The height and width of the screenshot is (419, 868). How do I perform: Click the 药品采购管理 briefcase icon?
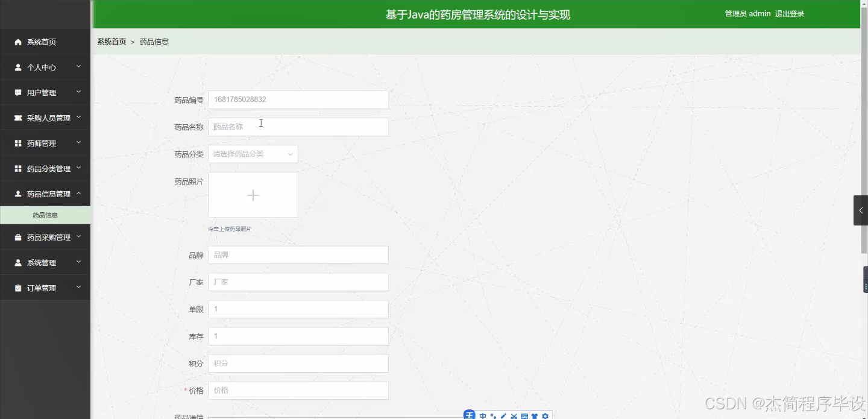click(17, 236)
